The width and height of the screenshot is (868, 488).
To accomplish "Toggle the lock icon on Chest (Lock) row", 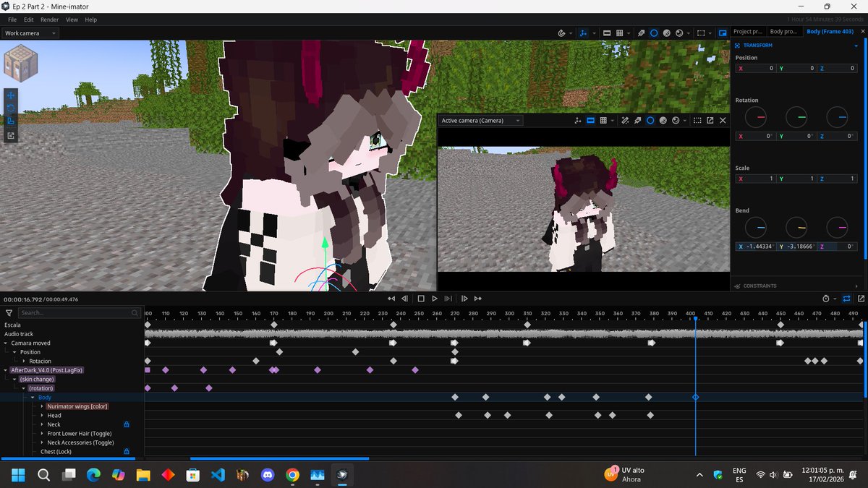I will point(126,451).
